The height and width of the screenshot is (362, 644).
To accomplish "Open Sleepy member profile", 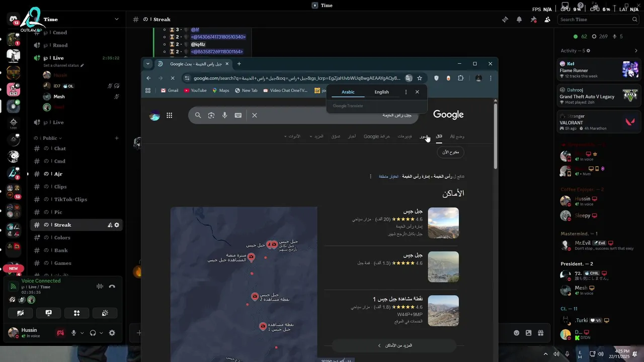I will click(599, 215).
